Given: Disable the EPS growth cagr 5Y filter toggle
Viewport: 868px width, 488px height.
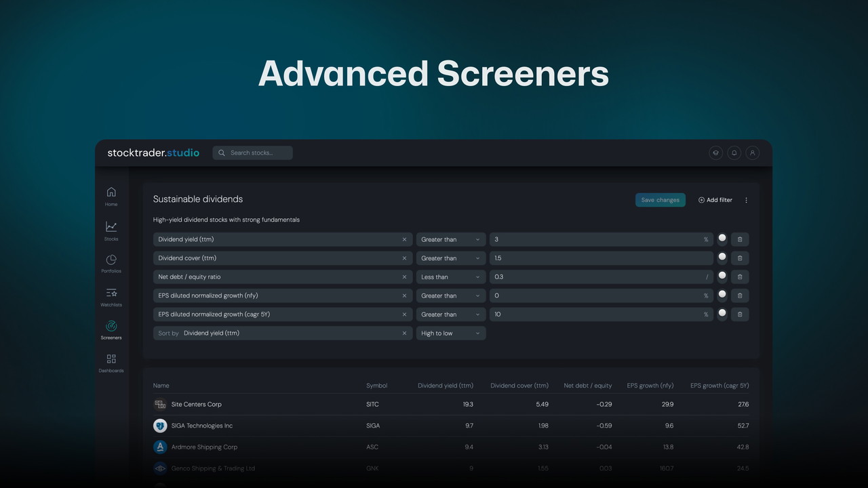Looking at the screenshot, I should tap(722, 314).
